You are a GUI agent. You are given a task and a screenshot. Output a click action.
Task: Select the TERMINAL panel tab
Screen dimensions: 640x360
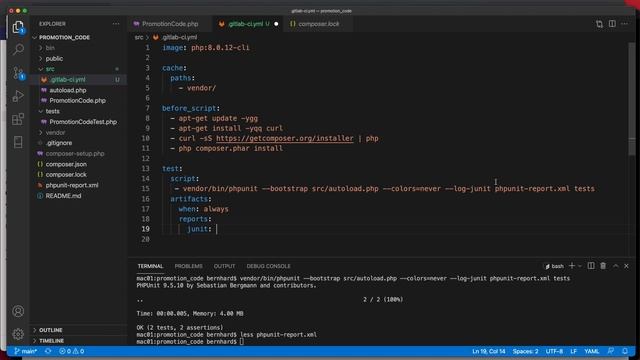(x=150, y=266)
